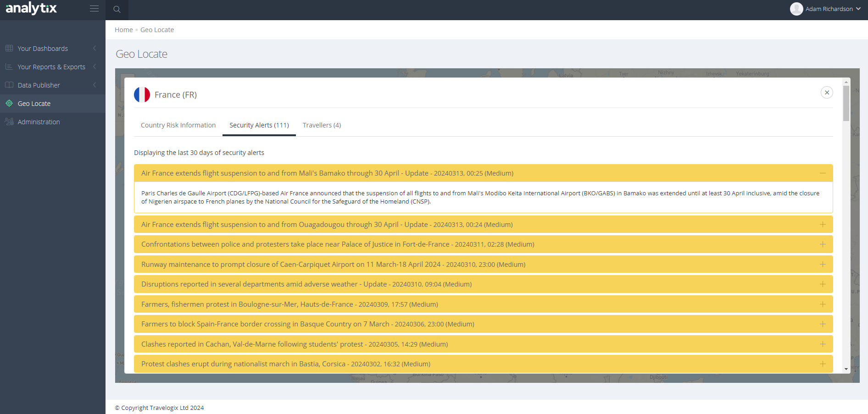This screenshot has width=868, height=414.
Task: Click the panel scrollbar thumb
Action: click(846, 103)
